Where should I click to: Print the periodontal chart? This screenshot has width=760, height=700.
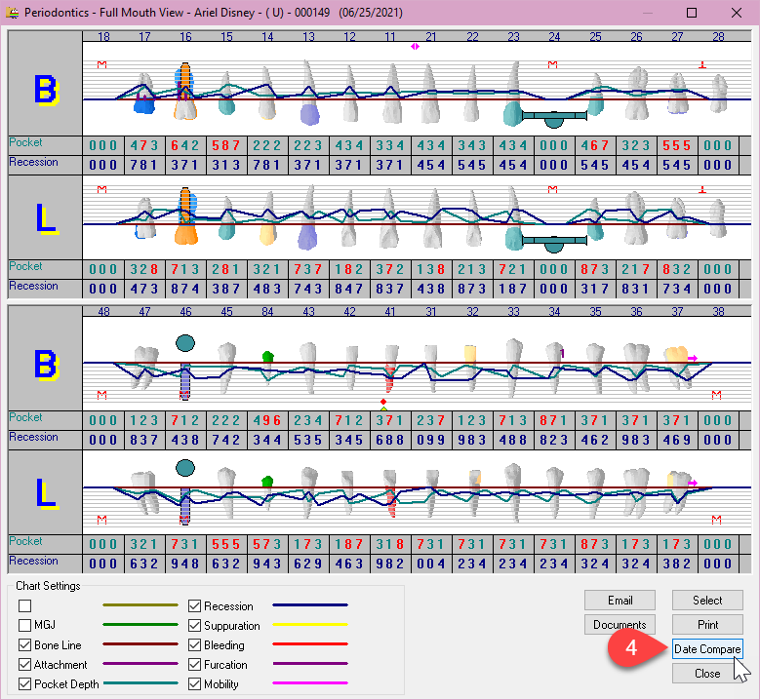pos(707,624)
